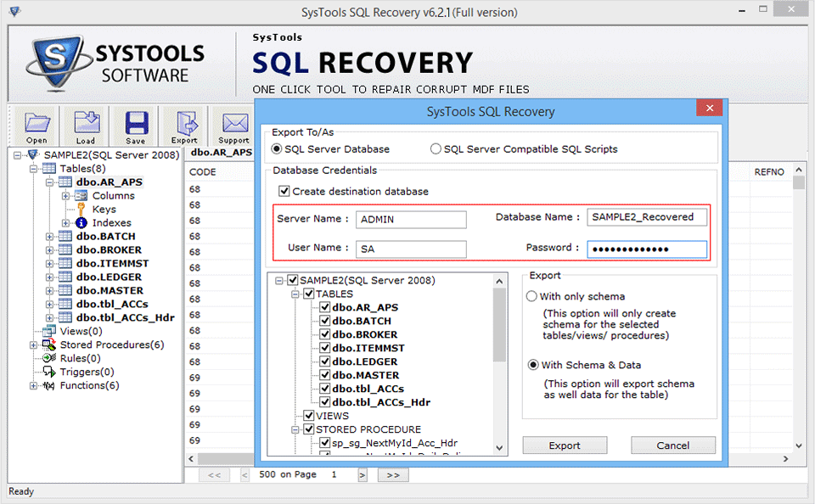Select With Schema & Data export option

(533, 365)
